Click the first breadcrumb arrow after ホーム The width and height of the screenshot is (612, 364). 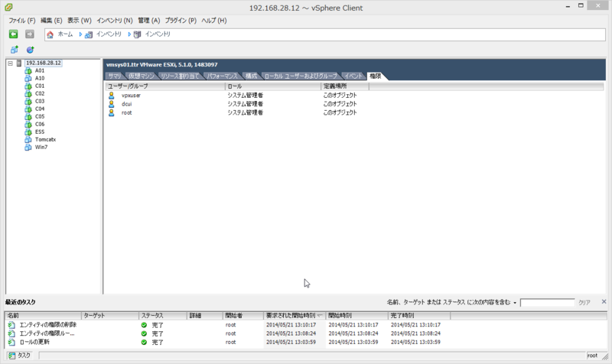click(x=80, y=34)
